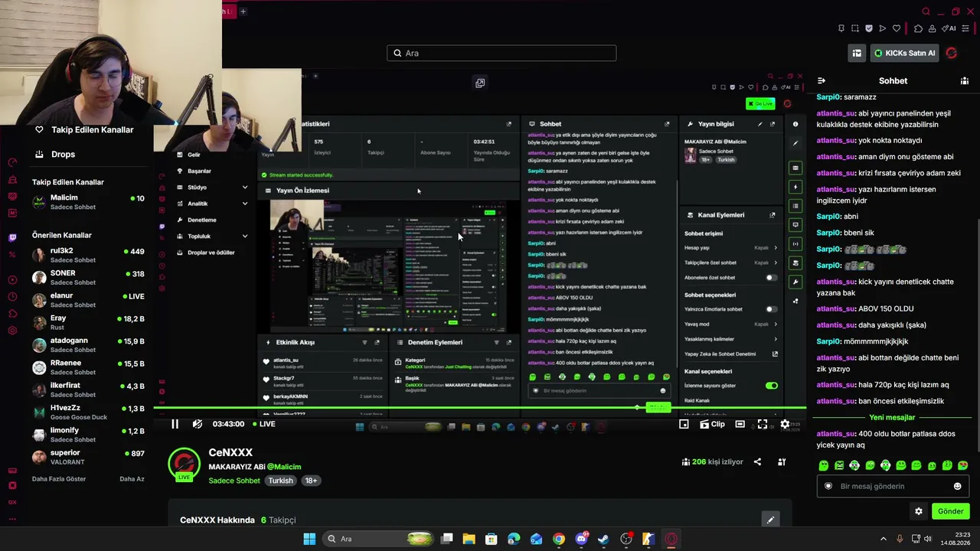Open SONER recommended channel
980x551 pixels.
[x=88, y=277]
